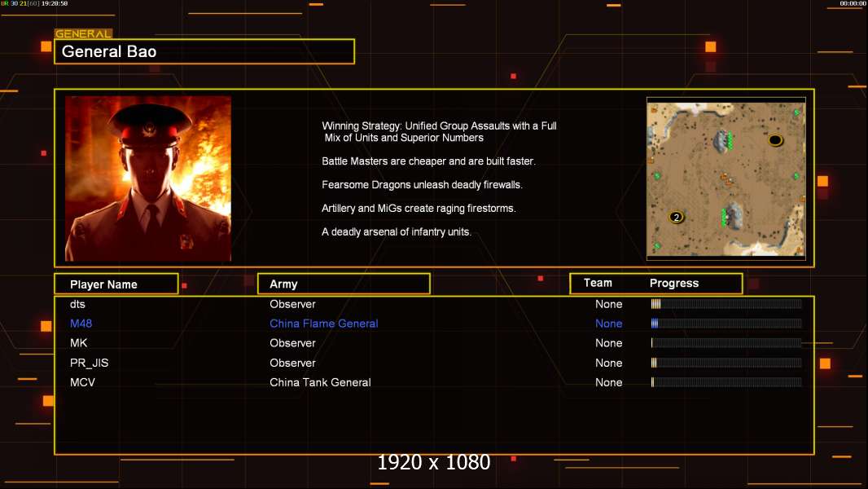Click the 19:28:58 clock readout at the top
The image size is (868, 489).
click(55, 3)
